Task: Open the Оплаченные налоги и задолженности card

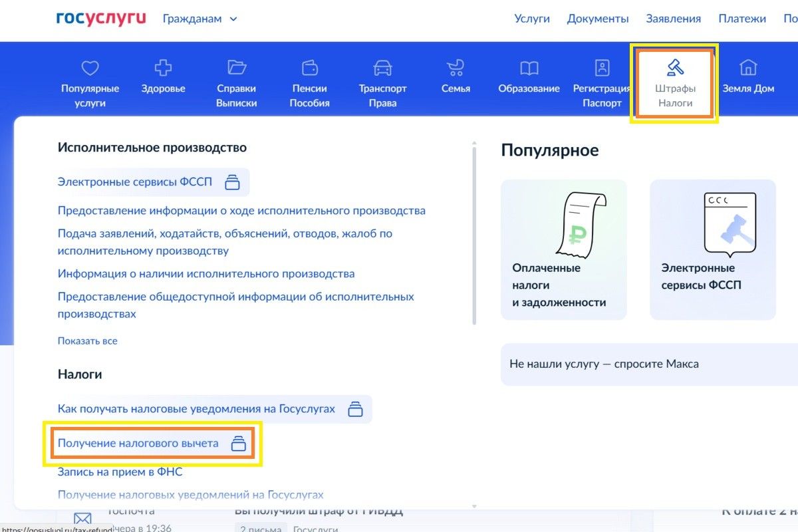Action: pos(564,250)
